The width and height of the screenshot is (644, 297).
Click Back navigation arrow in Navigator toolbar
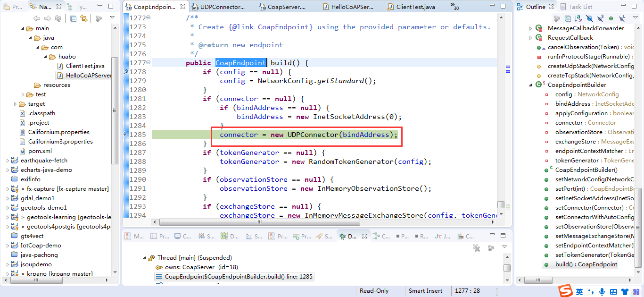[37, 18]
